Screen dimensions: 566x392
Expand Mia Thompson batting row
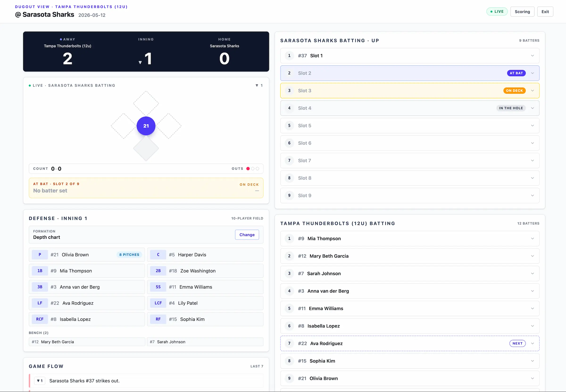pos(410,238)
